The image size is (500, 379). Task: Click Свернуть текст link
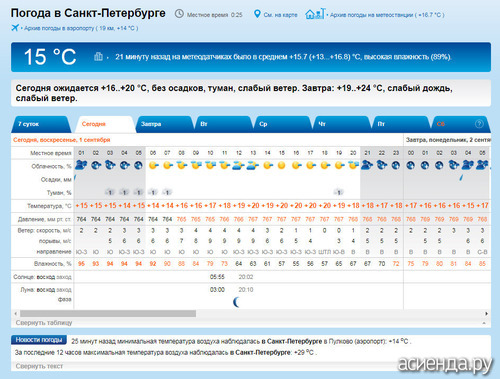tap(39, 366)
